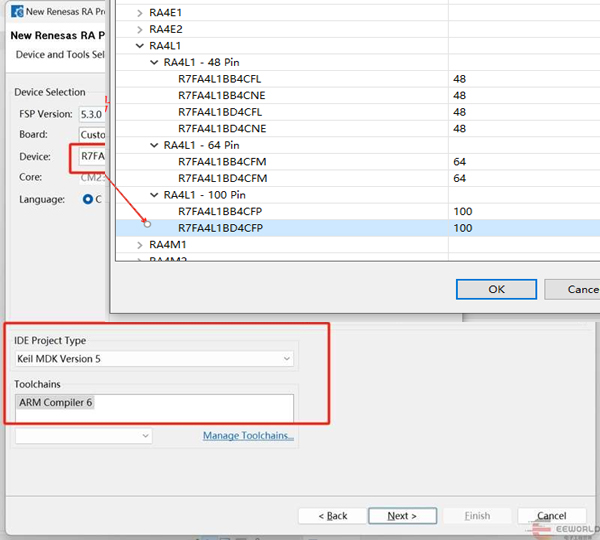
Task: Click pin count 48 for R7FA4L1BB4CFL
Action: (x=459, y=79)
